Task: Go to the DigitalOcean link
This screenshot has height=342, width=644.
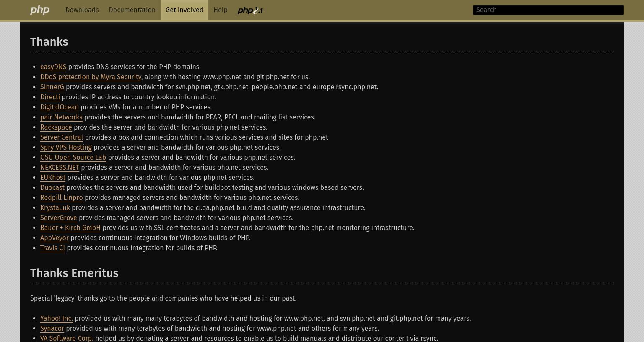Action: [60, 107]
